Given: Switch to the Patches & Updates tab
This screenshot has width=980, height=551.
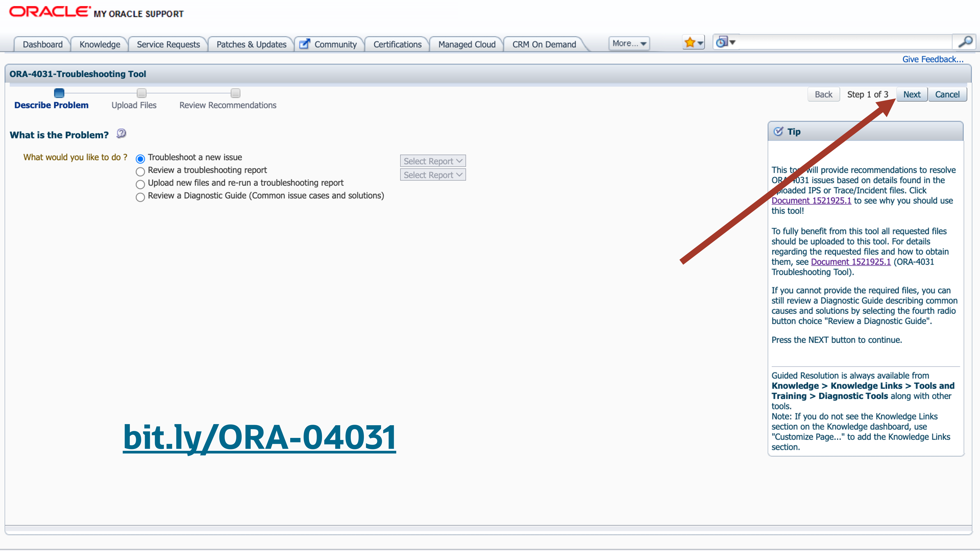Looking at the screenshot, I should [x=251, y=44].
